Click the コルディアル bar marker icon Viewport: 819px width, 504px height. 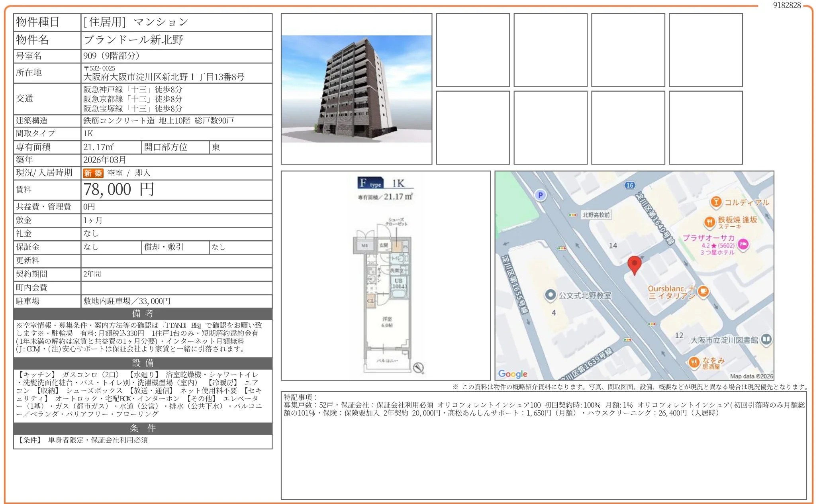(716, 202)
